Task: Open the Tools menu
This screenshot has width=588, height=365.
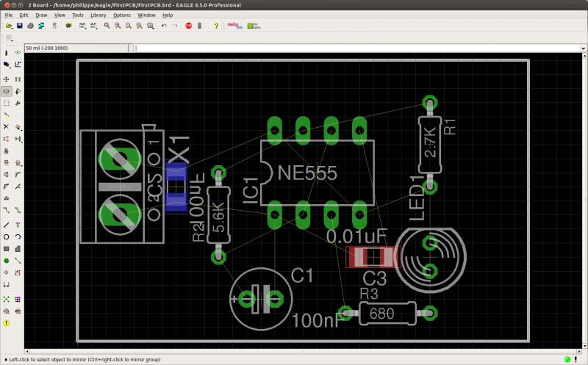Action: pyautogui.click(x=77, y=15)
